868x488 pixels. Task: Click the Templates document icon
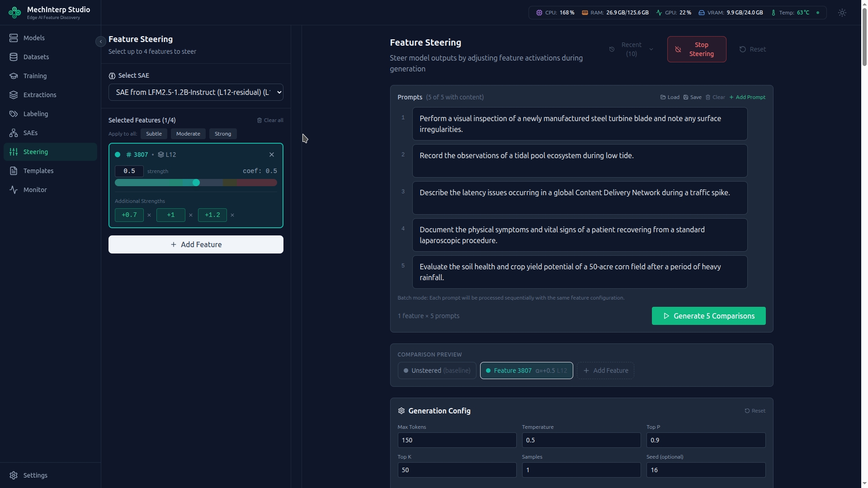(x=14, y=171)
